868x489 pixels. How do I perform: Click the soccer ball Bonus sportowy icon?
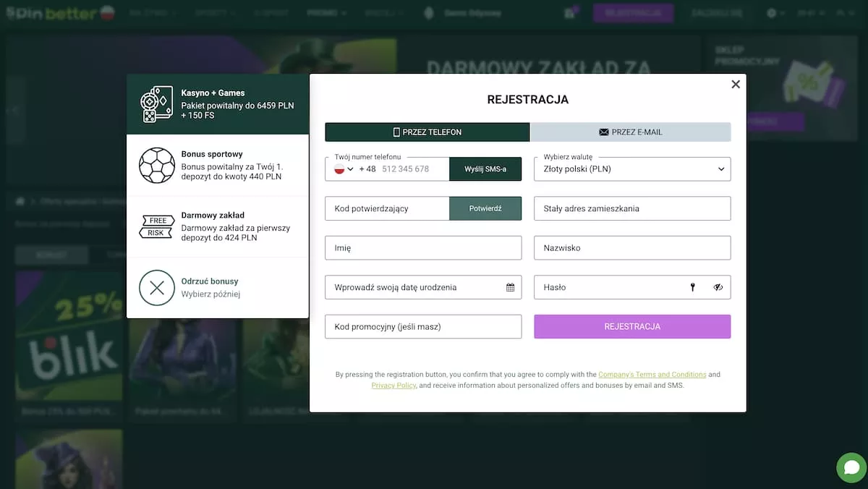coord(156,166)
